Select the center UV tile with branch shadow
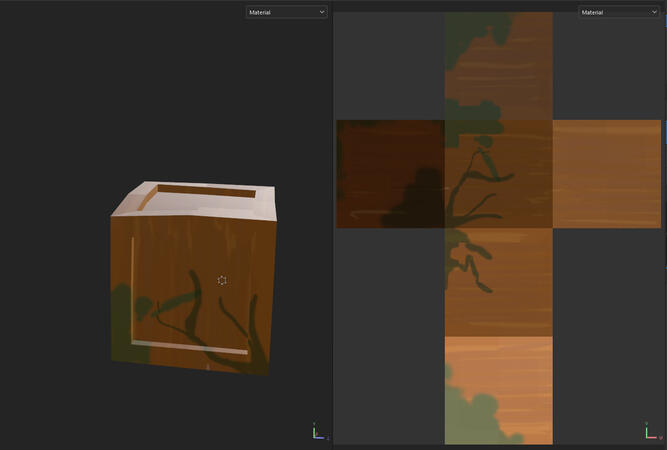 pyautogui.click(x=498, y=174)
